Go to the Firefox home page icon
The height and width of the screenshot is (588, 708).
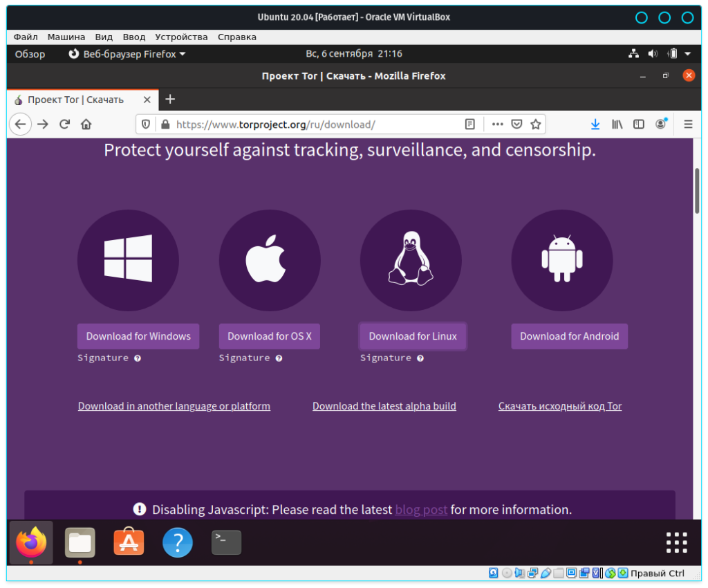click(86, 125)
